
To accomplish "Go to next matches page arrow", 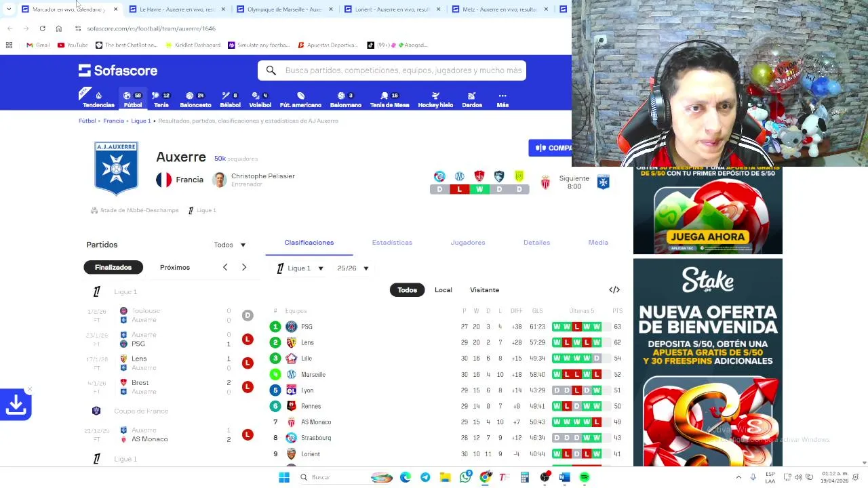I will coord(244,267).
